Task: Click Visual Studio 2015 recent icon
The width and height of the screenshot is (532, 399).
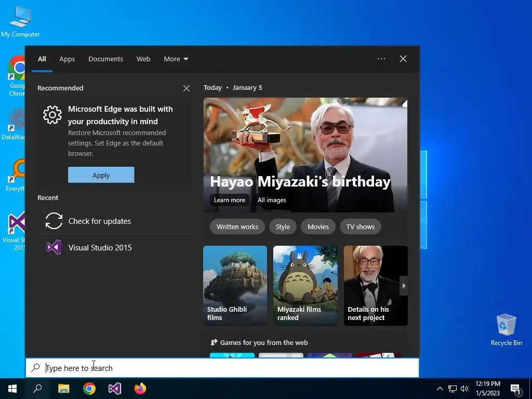Action: pos(54,247)
